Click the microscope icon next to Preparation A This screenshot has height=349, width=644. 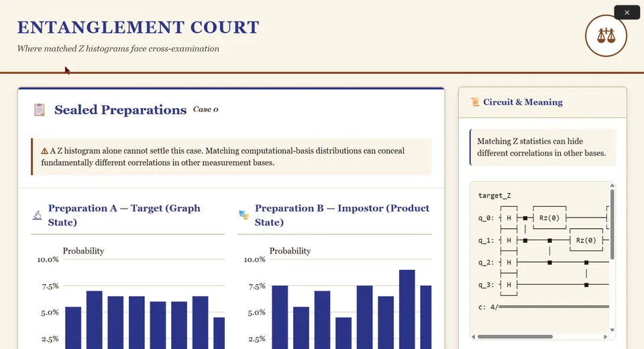click(x=38, y=215)
